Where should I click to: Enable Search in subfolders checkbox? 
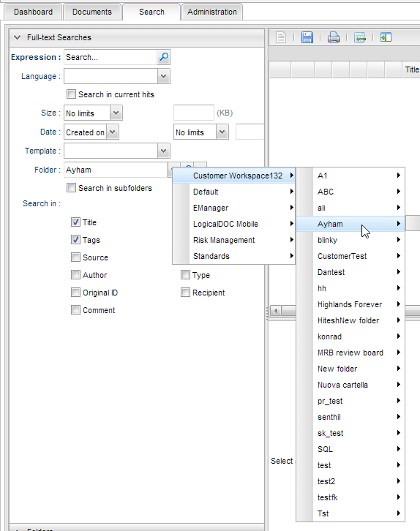71,188
